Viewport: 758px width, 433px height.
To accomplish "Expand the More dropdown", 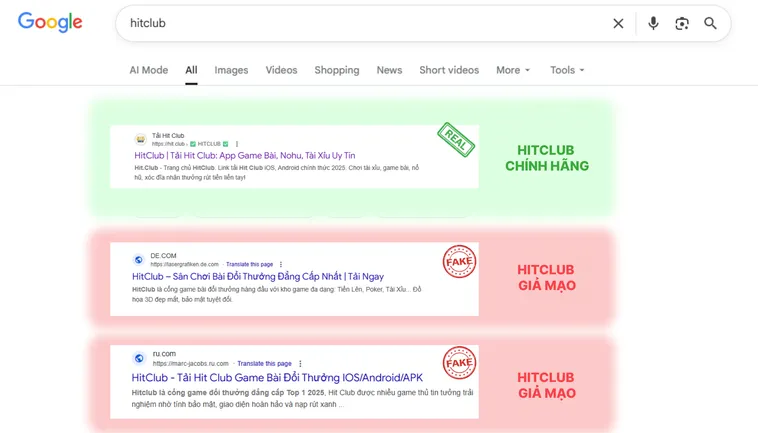I will [x=513, y=70].
